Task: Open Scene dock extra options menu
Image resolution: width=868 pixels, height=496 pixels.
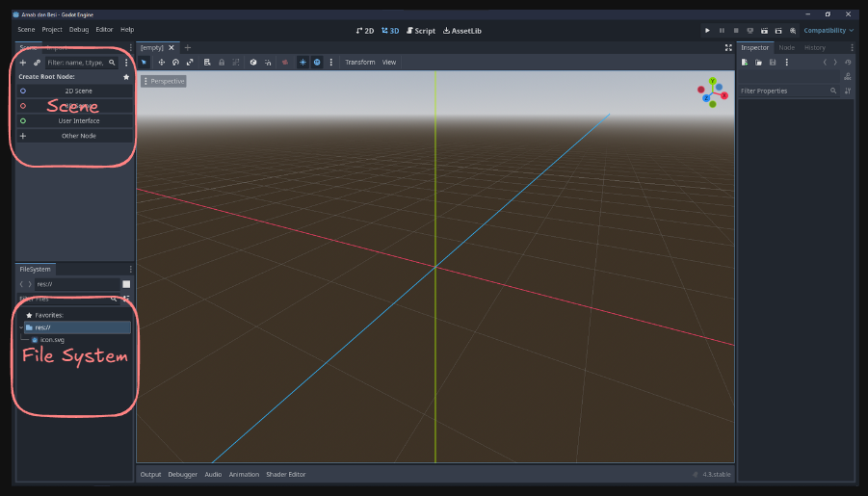Action: click(x=126, y=63)
